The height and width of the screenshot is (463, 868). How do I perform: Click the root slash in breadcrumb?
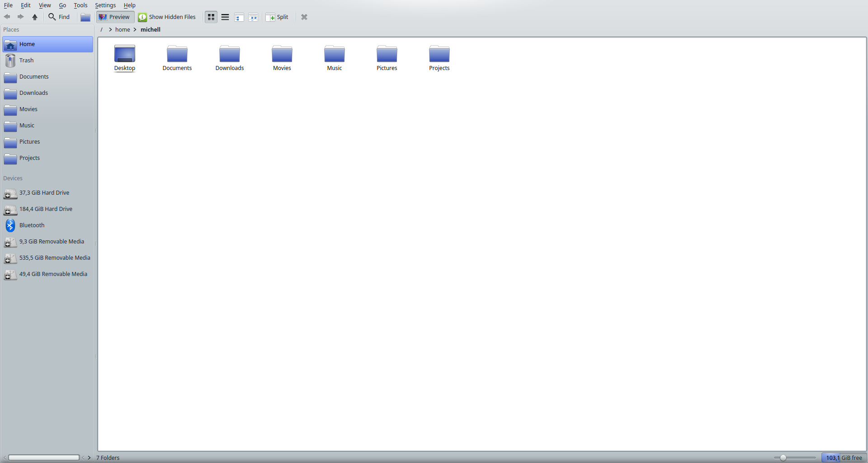click(x=101, y=29)
